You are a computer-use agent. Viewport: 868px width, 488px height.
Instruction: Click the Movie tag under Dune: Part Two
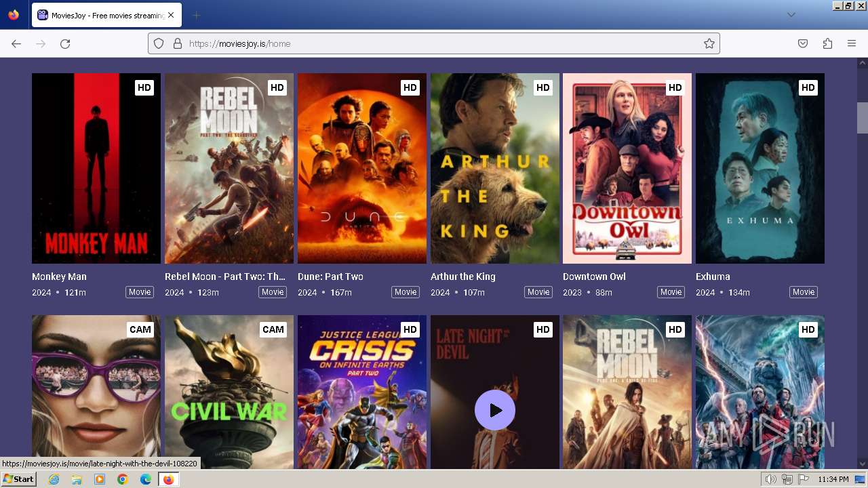click(x=406, y=292)
